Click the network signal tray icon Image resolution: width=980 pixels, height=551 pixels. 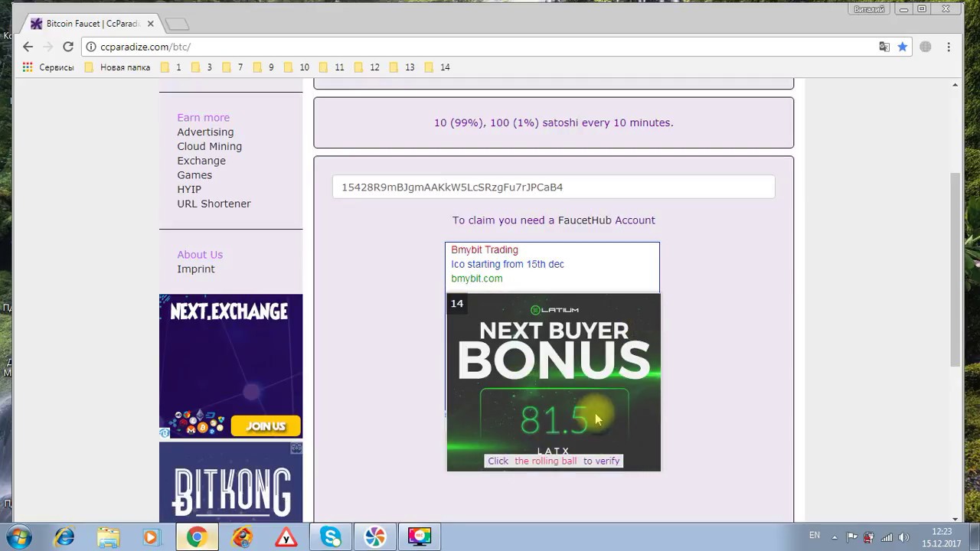[886, 537]
